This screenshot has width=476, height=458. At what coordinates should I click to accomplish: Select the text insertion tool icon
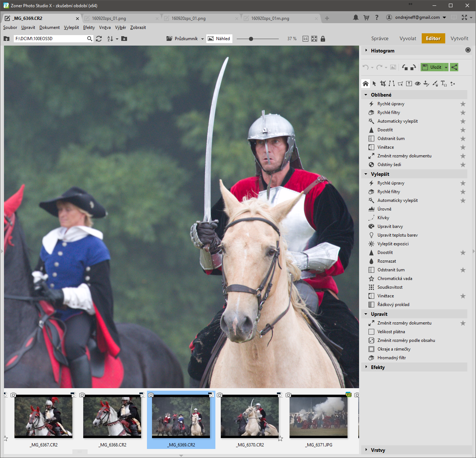(x=444, y=84)
